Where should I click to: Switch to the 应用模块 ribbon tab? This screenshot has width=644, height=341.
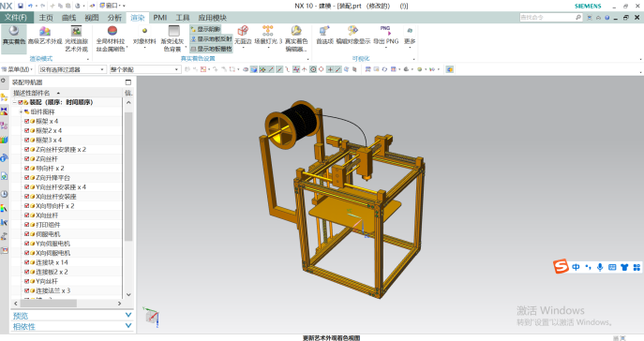point(213,18)
